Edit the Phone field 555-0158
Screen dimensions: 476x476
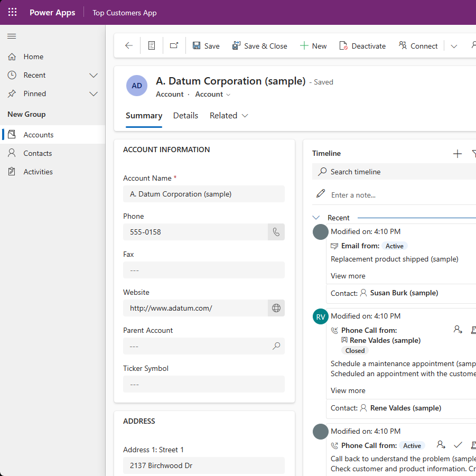click(x=195, y=232)
